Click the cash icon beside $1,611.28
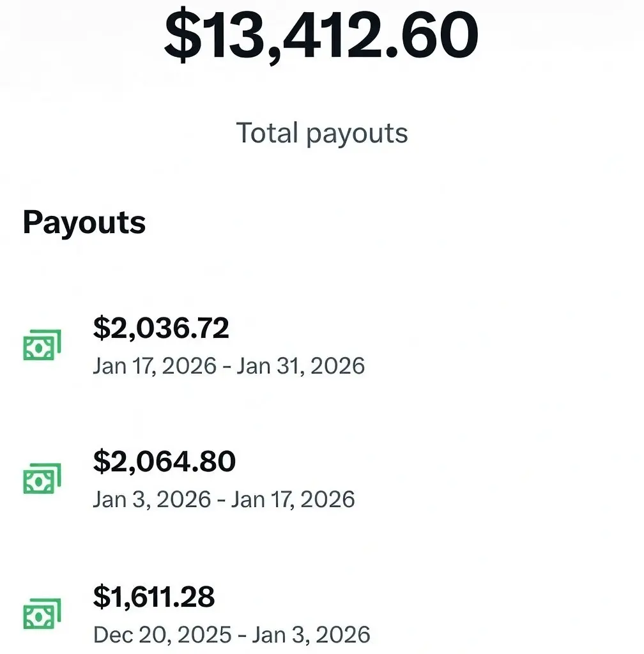Viewport: 644px width, 654px height. tap(42, 614)
